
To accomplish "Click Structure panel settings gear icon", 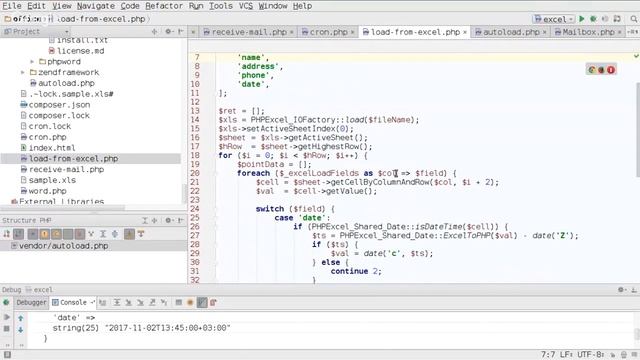I will pyautogui.click(x=168, y=220).
